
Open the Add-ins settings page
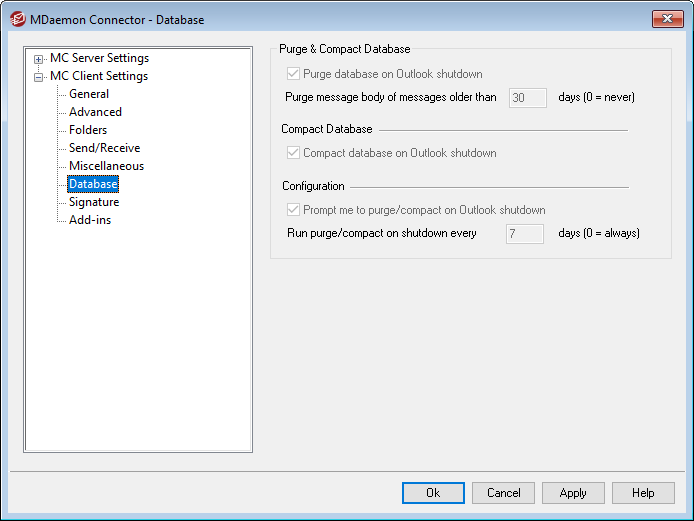90,220
